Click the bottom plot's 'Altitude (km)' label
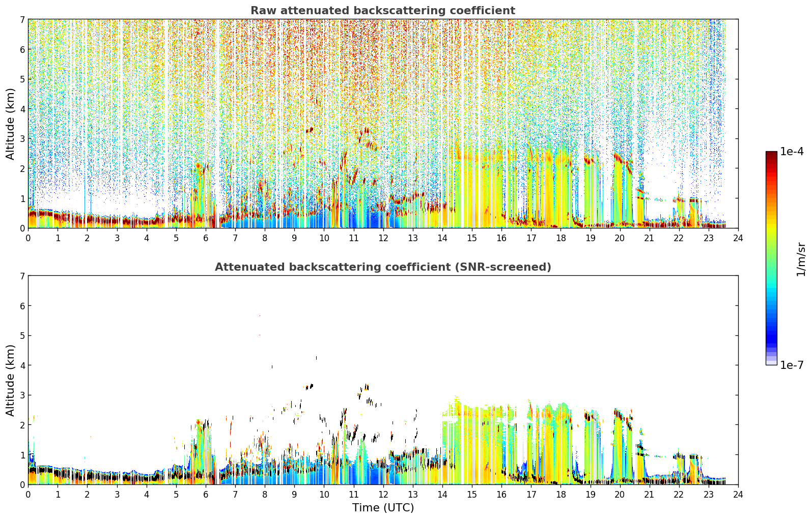812x519 pixels. point(11,380)
